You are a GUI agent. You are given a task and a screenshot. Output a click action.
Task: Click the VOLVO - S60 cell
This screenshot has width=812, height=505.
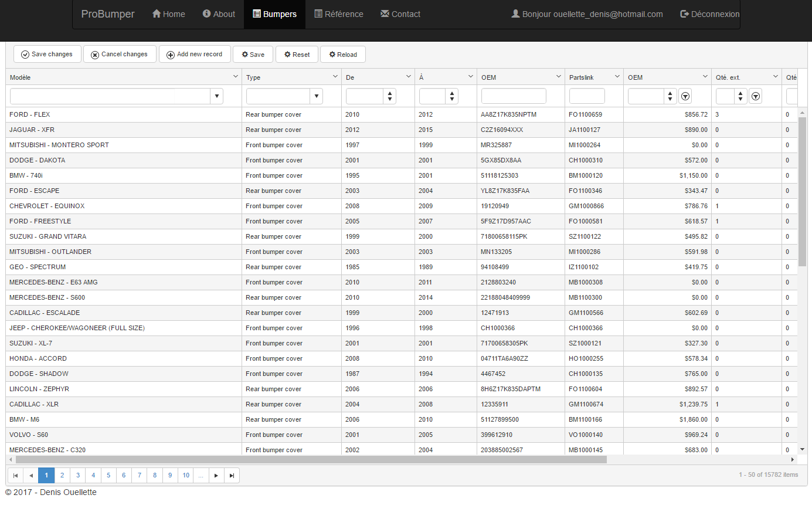click(124, 435)
